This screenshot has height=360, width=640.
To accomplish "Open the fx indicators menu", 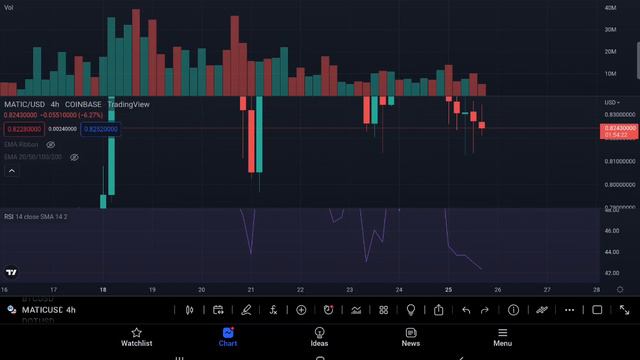I will [273, 310].
